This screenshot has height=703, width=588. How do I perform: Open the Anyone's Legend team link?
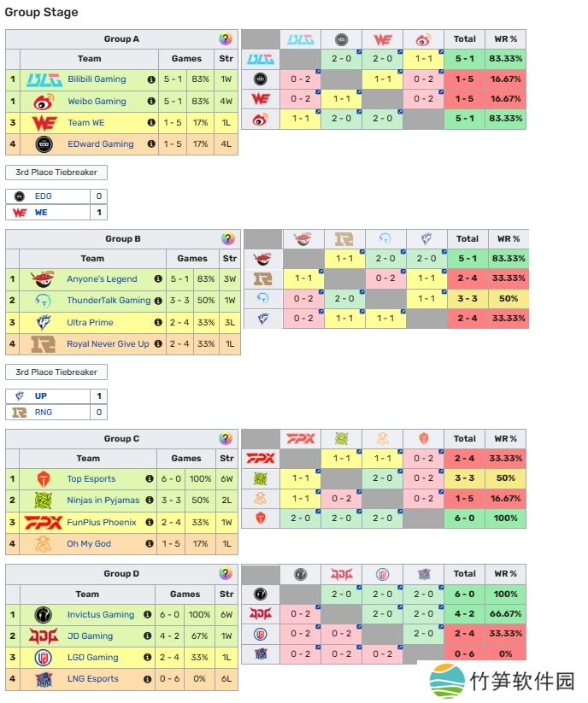click(102, 279)
